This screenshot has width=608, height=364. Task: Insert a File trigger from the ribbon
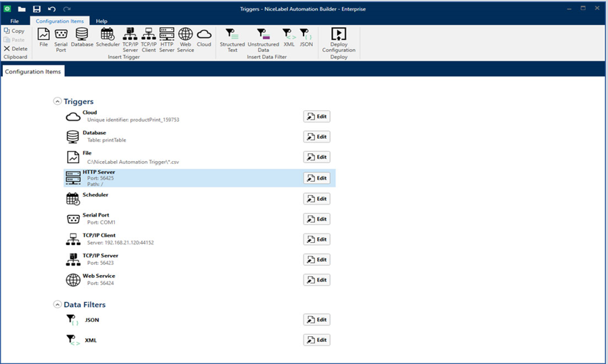43,37
